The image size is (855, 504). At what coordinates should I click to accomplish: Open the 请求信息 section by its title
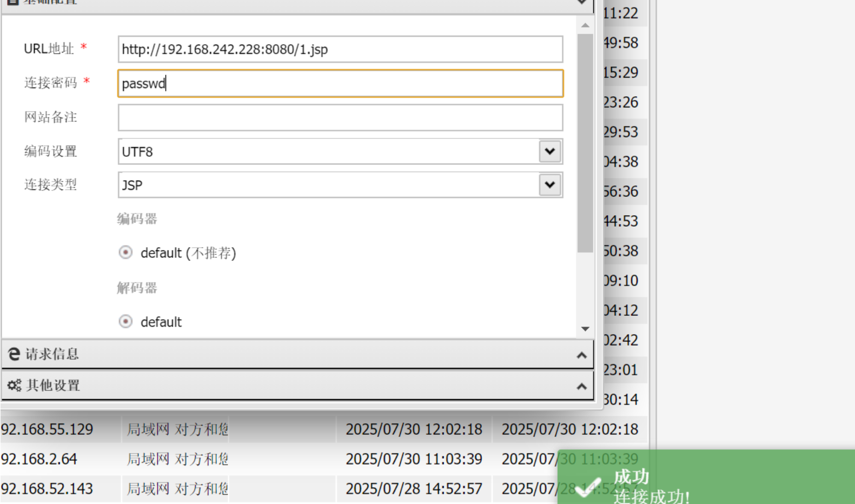tap(52, 354)
